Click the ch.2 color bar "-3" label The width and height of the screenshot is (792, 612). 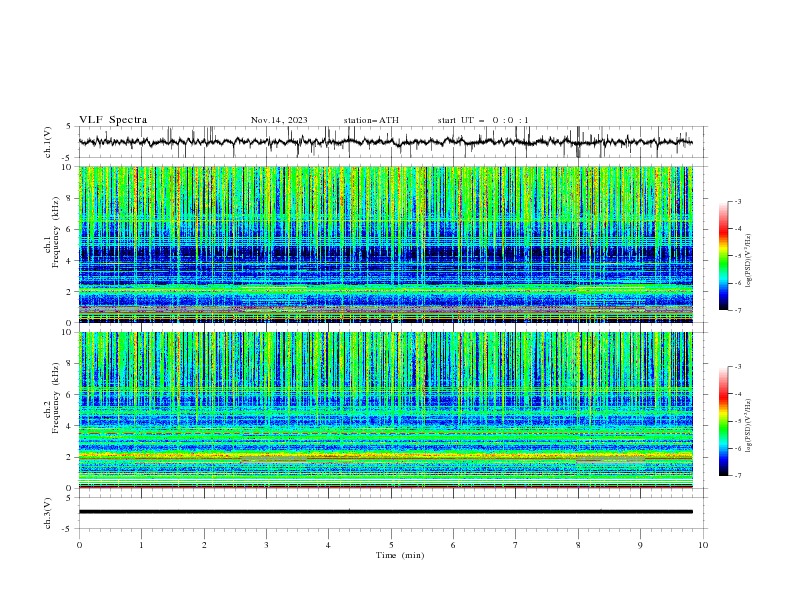[737, 367]
